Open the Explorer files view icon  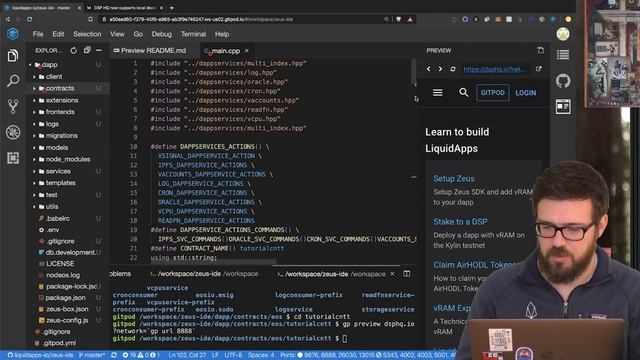(x=13, y=55)
